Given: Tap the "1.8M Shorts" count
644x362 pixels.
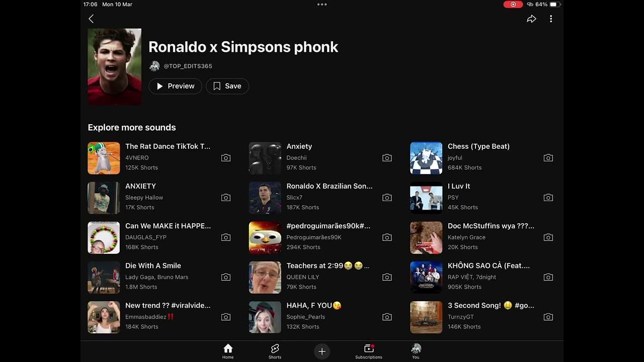Looking at the screenshot, I should click(x=141, y=287).
